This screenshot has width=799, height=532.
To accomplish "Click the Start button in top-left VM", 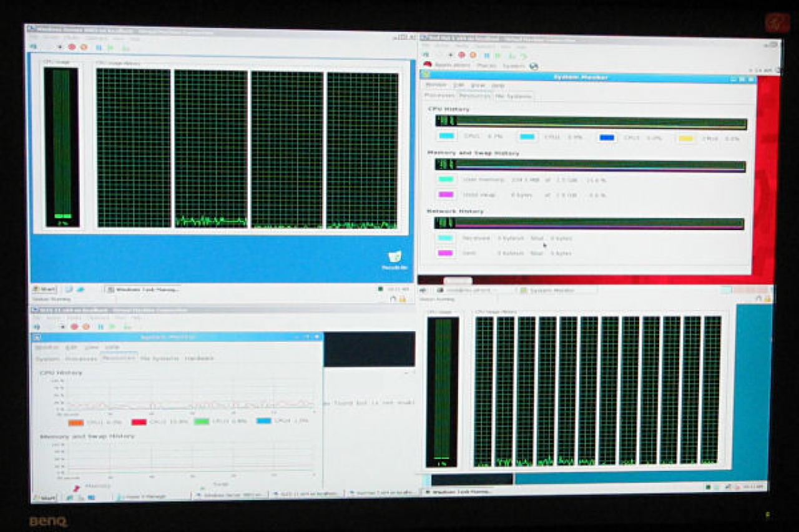I will tap(44, 289).
